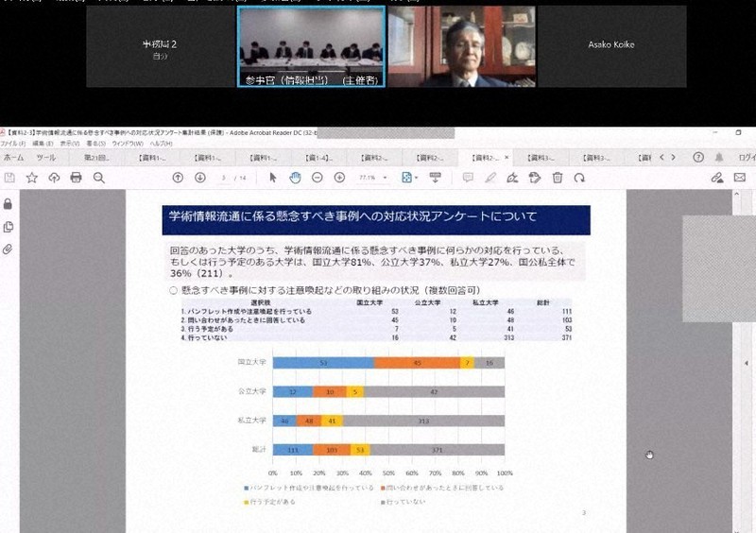756x533 pixels.
Task: Rotate the page with circular arrow icon
Action: (x=579, y=178)
